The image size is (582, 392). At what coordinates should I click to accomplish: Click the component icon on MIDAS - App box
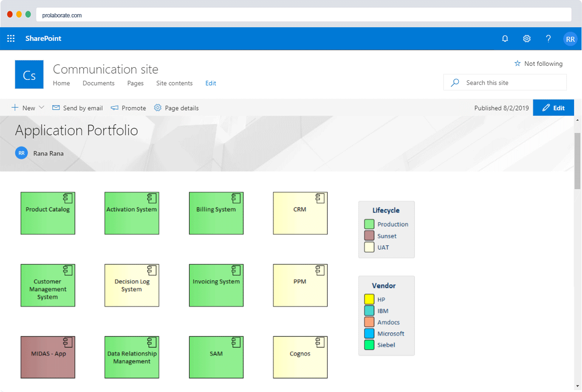click(68, 342)
